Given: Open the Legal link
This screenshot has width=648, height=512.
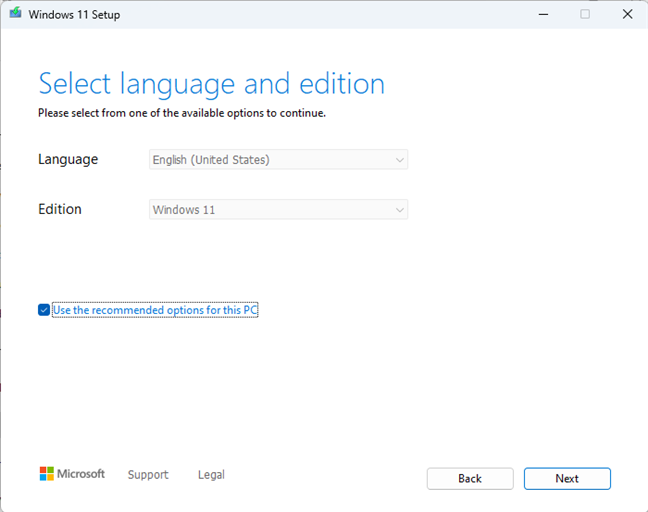Looking at the screenshot, I should (211, 475).
